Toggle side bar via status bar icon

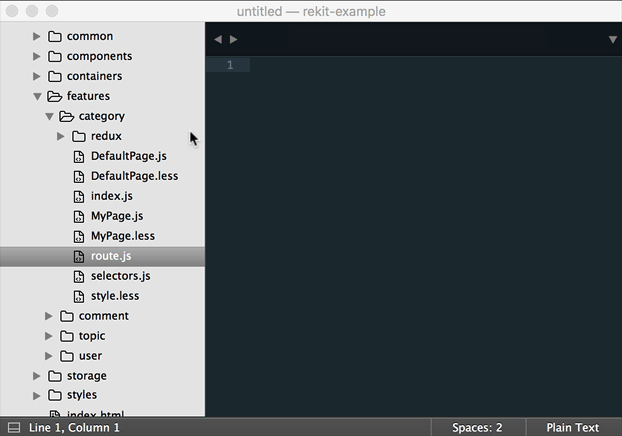pyautogui.click(x=14, y=428)
